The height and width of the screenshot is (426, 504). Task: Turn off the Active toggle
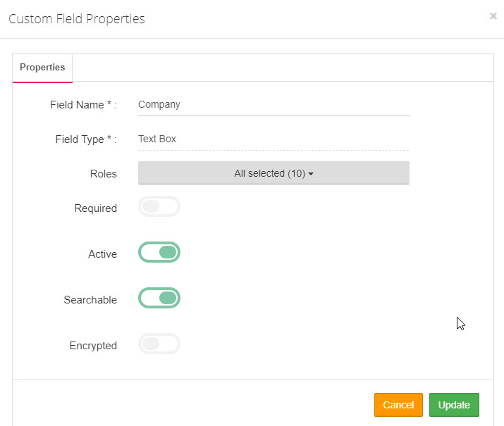[x=159, y=252]
